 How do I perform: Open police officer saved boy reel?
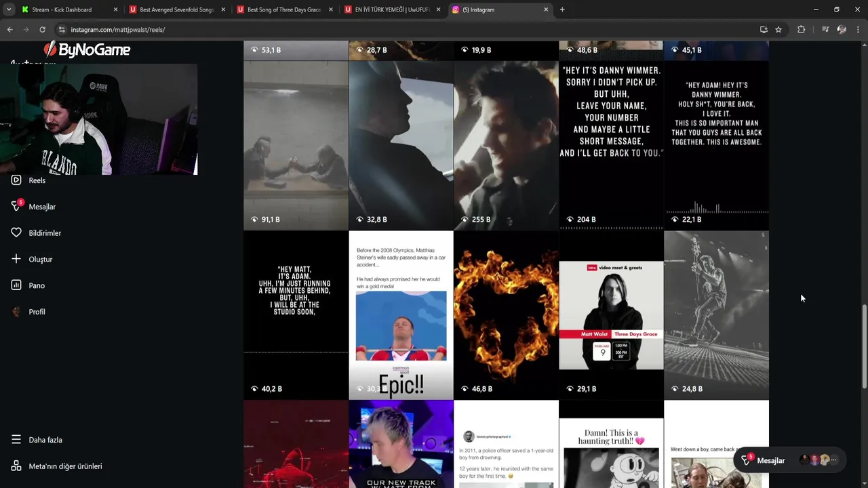(506, 444)
